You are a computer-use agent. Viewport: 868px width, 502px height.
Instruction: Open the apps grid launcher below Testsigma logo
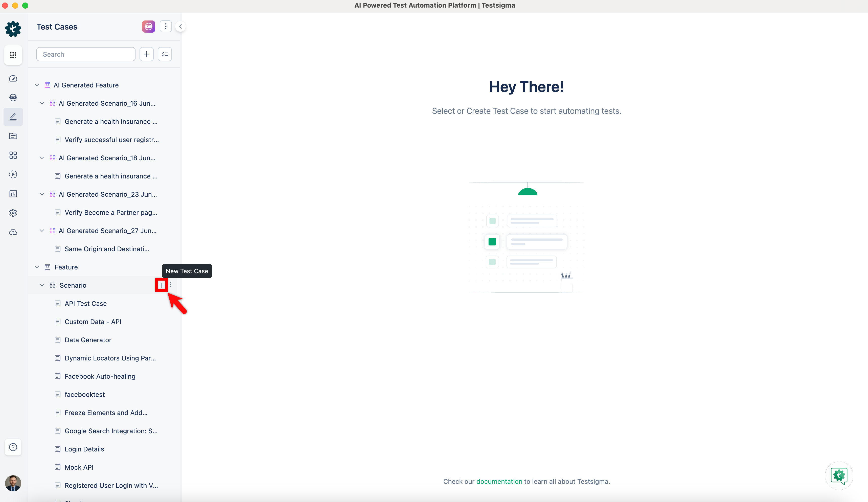(13, 55)
